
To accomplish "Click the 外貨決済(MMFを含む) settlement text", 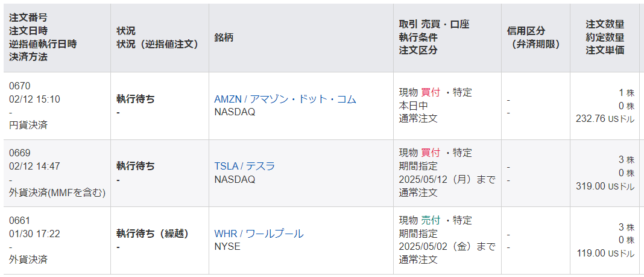I will 57,193.
